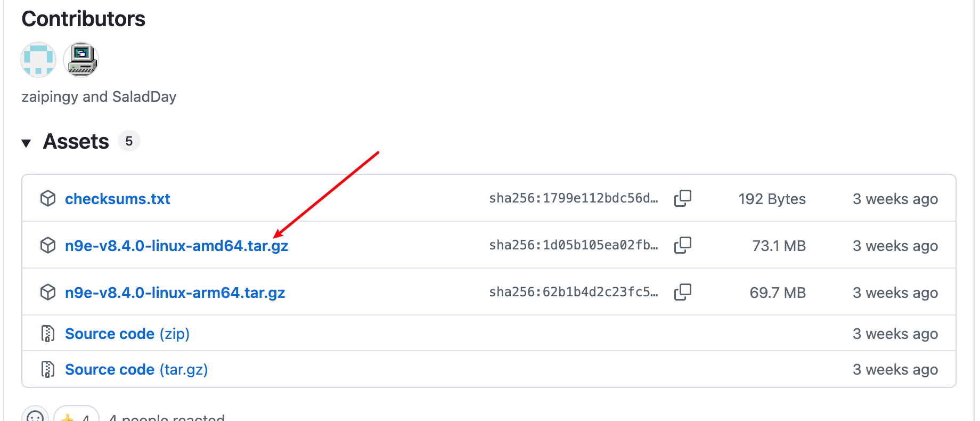The image size is (980, 421).
Task: Download Source code (zip)
Action: pyautogui.click(x=127, y=334)
